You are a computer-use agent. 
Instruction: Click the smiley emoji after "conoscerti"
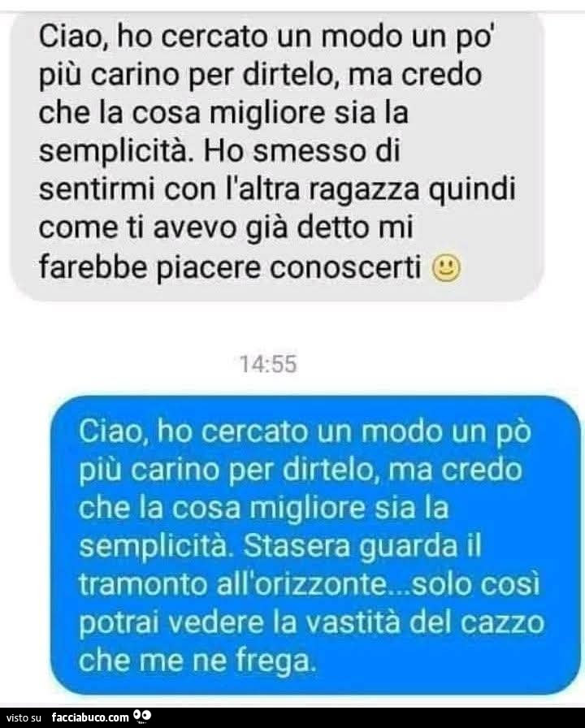coord(446,268)
